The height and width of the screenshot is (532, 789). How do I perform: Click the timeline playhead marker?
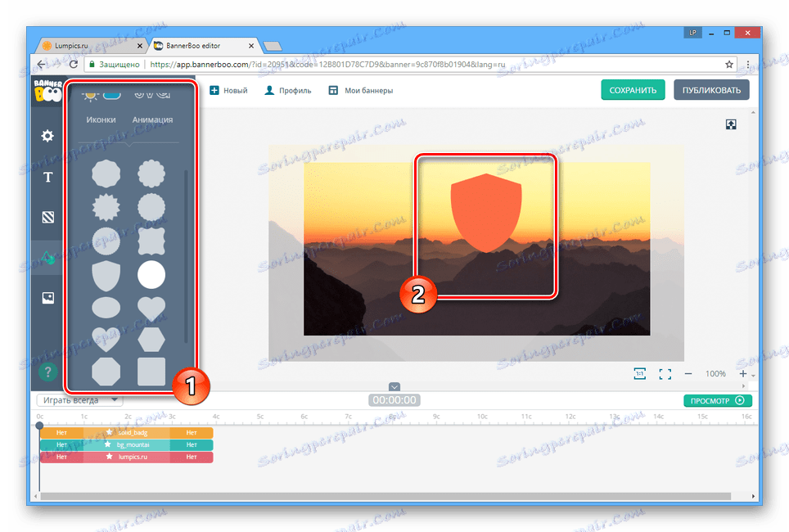click(x=40, y=426)
